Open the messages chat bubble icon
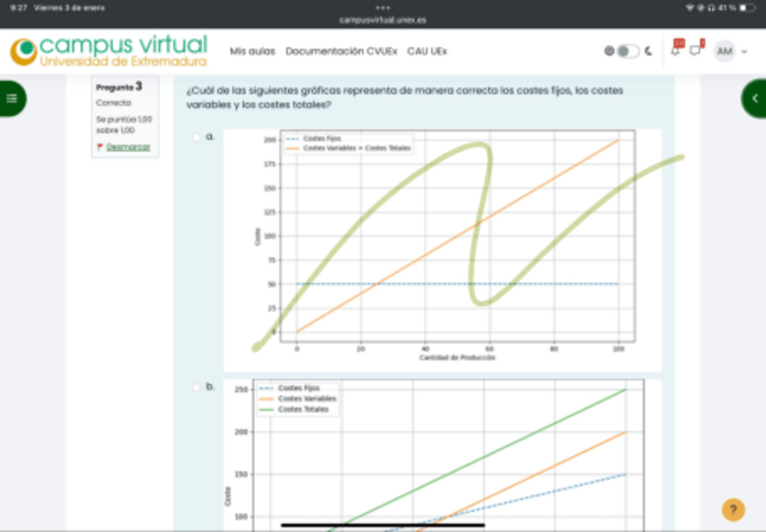Viewport: 766px width, 532px height. coord(696,51)
